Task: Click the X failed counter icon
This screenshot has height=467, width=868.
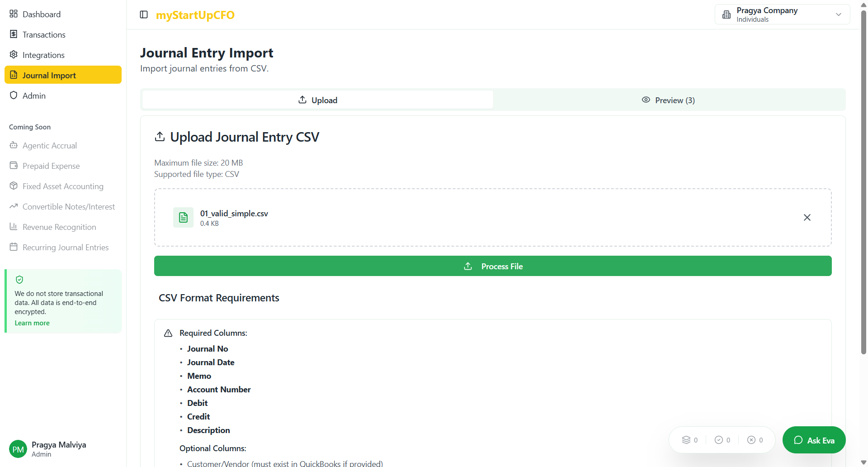Action: [751, 440]
